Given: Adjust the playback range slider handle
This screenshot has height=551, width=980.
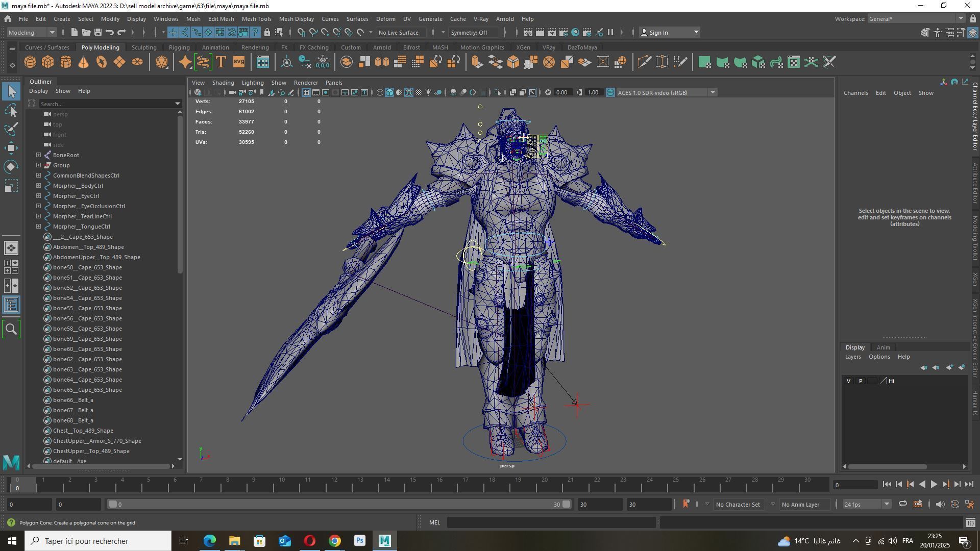Looking at the screenshot, I should (566, 505).
